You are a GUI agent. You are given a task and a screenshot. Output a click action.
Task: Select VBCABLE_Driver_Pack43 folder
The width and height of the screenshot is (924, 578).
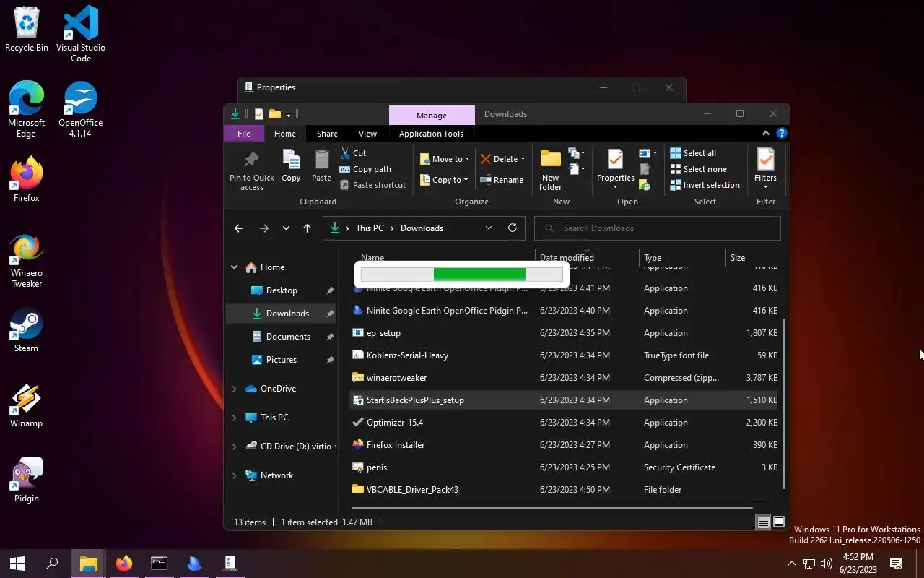tap(565, 490)
